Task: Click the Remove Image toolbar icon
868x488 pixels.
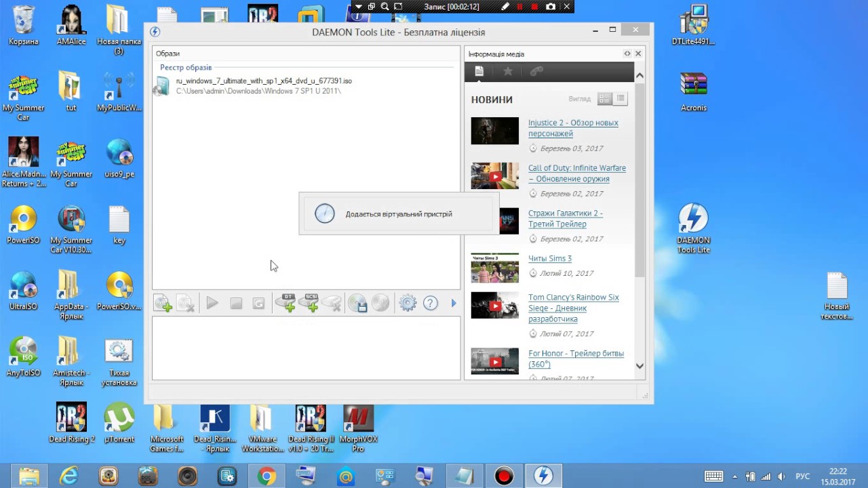Action: (186, 303)
